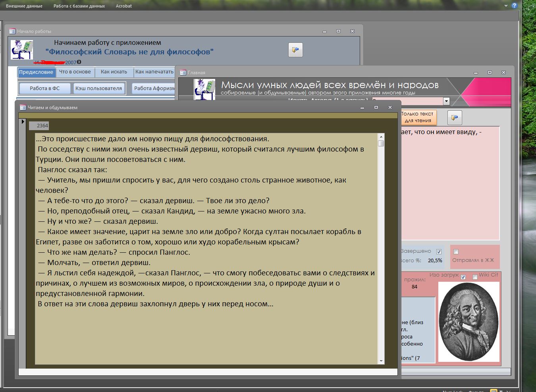
Task: Open the author search dropdown arrow
Action: point(446,101)
